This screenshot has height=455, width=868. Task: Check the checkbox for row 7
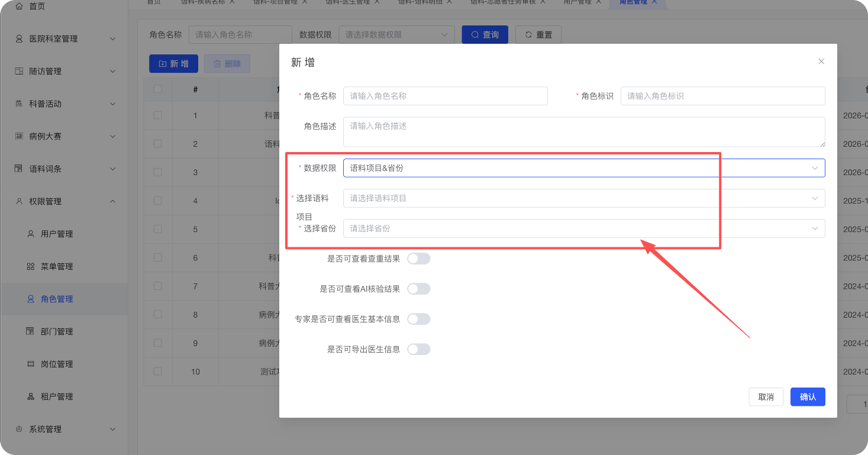[x=157, y=286]
